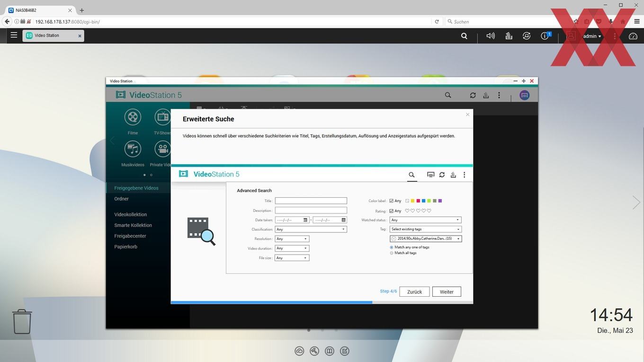Screen dimensions: 644x362
Task: Select Match any one of tags
Action: (x=391, y=247)
